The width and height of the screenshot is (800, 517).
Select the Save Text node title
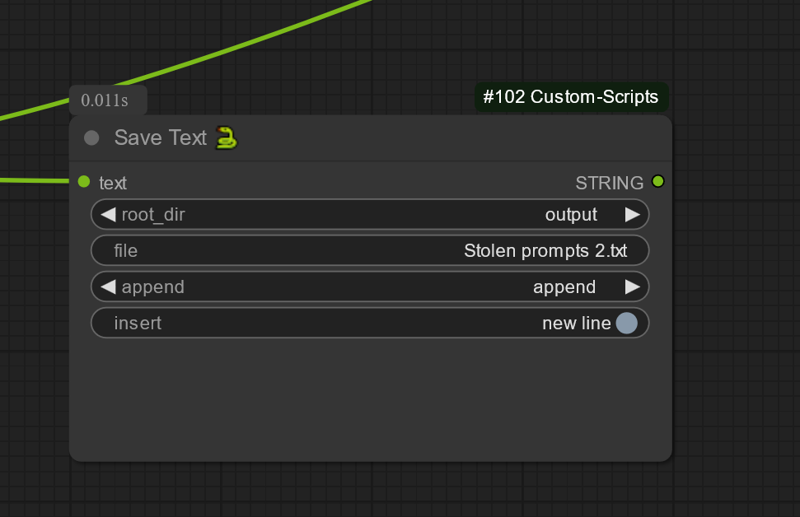coord(160,138)
